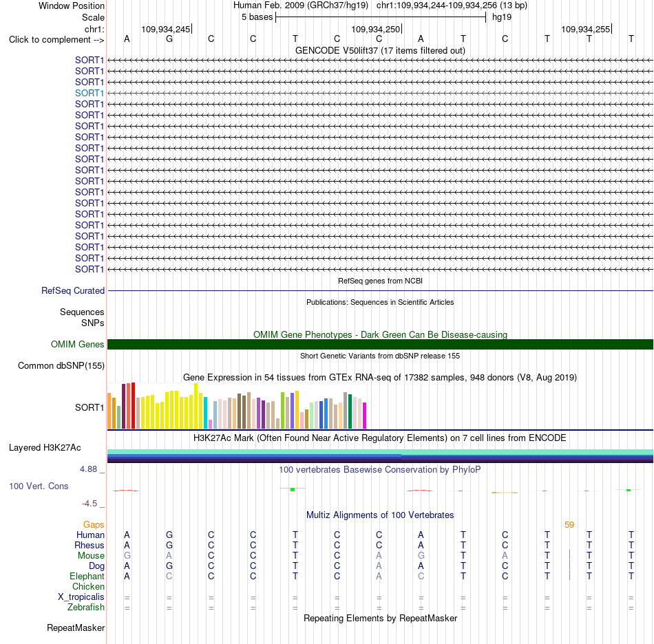Select the Zebrafish alignment row label
Viewport: 654px width, 644px height.
click(x=86, y=607)
